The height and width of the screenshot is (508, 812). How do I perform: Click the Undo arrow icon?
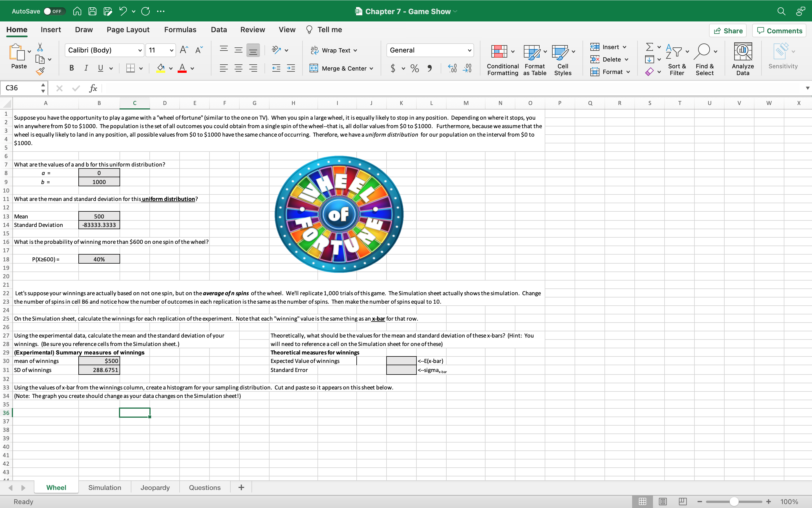coord(123,11)
